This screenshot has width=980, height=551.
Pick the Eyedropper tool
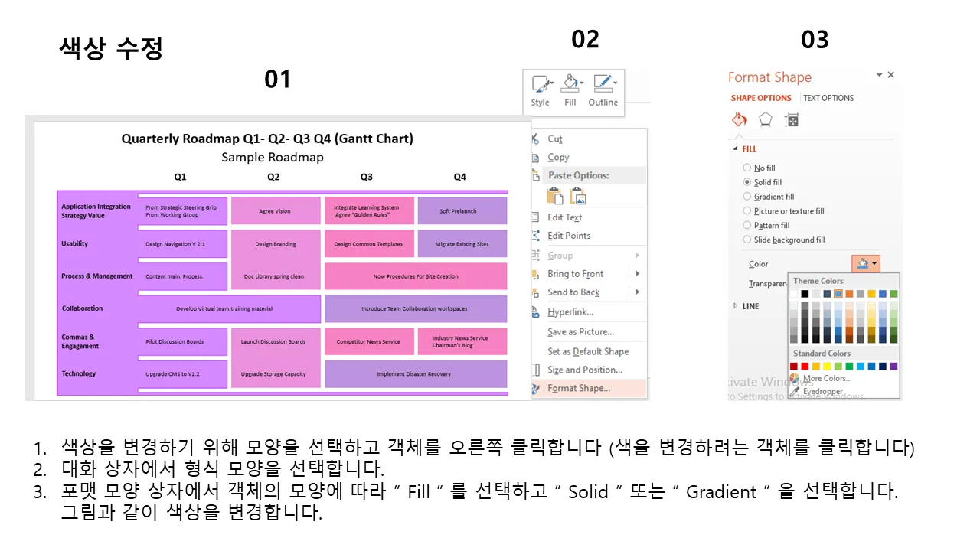coord(822,391)
